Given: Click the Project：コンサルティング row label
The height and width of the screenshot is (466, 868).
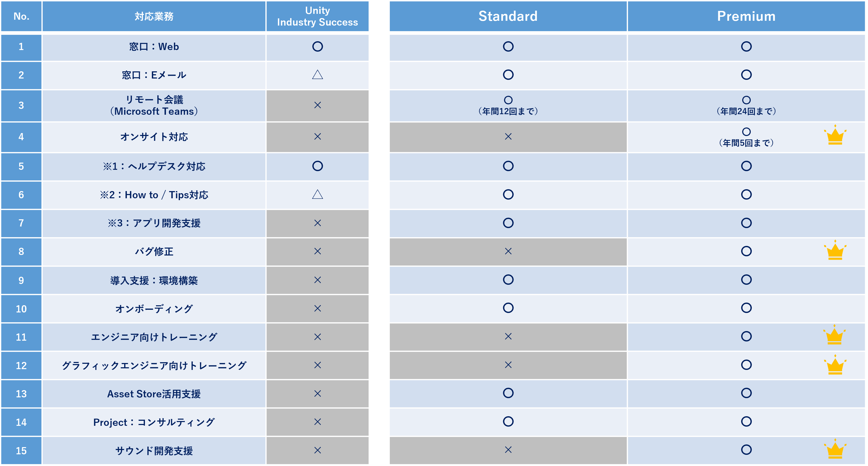Looking at the screenshot, I should point(154,422).
